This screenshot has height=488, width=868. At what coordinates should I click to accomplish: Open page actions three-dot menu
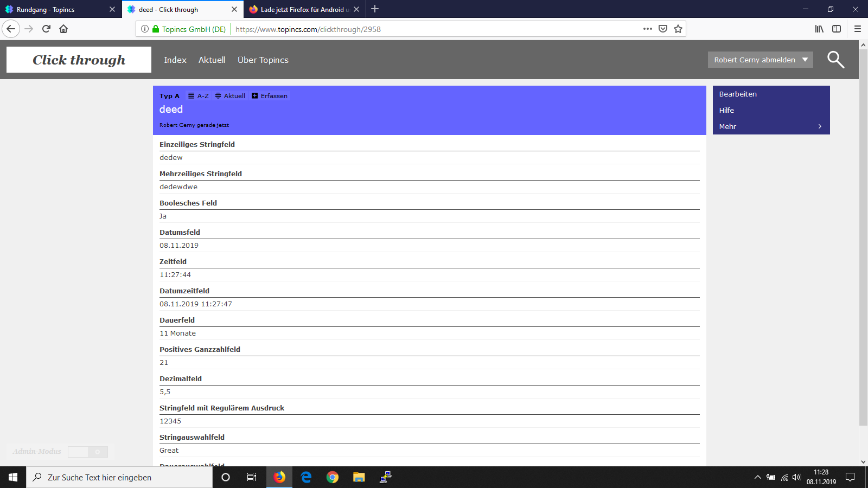click(x=647, y=29)
